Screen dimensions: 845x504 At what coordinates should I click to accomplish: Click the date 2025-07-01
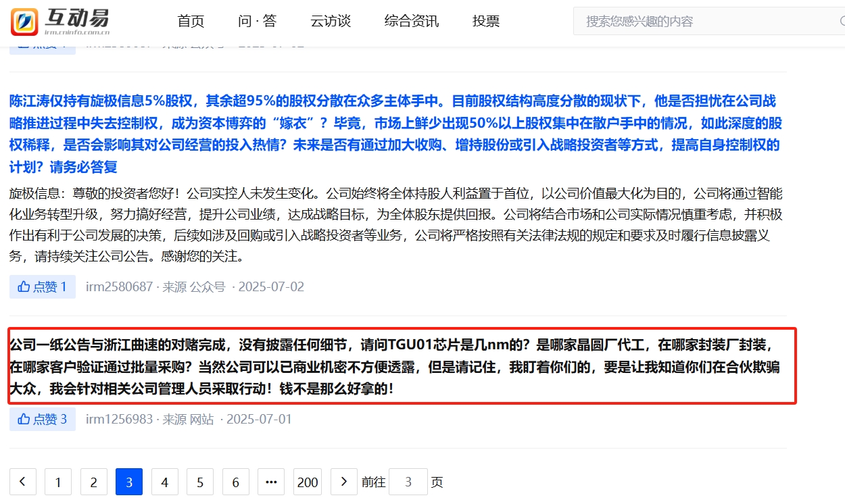click(259, 419)
